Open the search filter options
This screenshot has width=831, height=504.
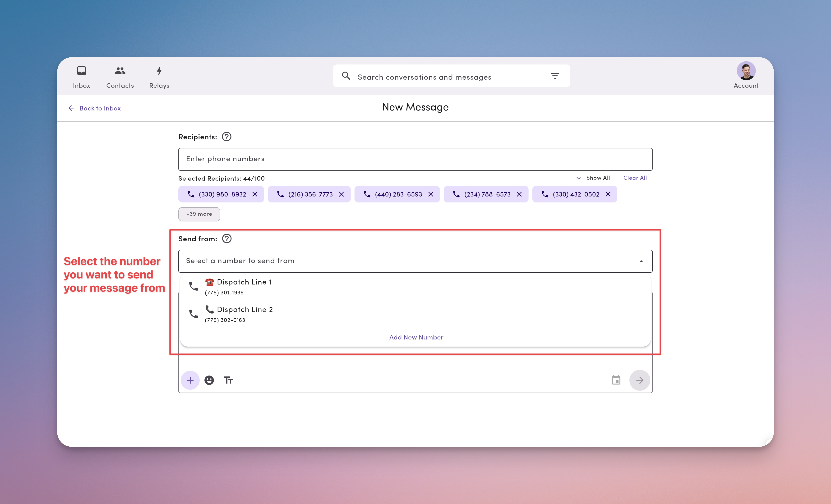click(x=555, y=76)
